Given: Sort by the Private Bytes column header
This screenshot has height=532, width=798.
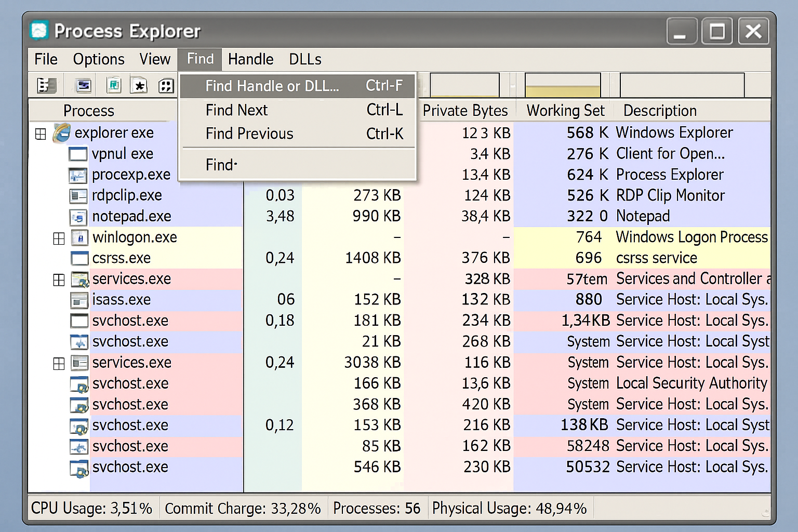Looking at the screenshot, I should [465, 111].
